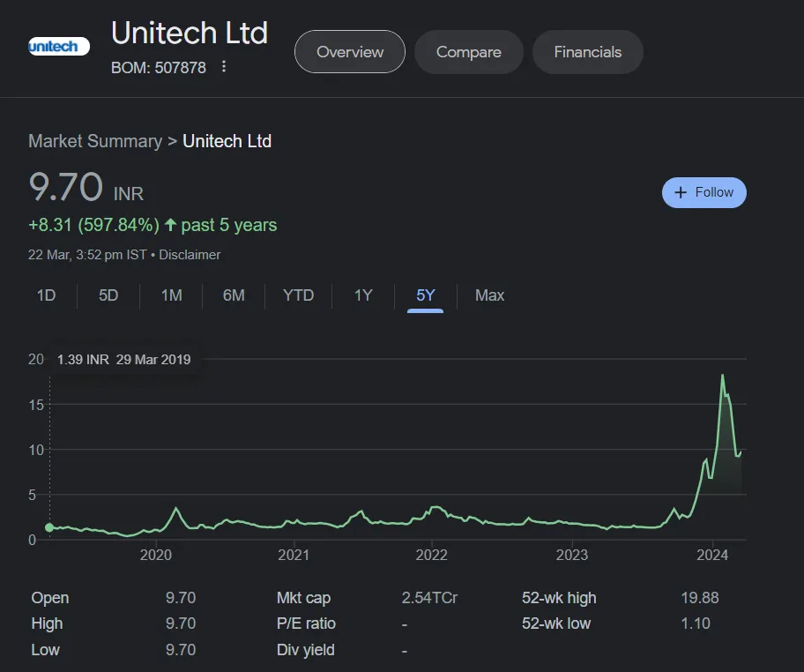Open the Overview tab
The height and width of the screenshot is (672, 804).
(x=350, y=52)
